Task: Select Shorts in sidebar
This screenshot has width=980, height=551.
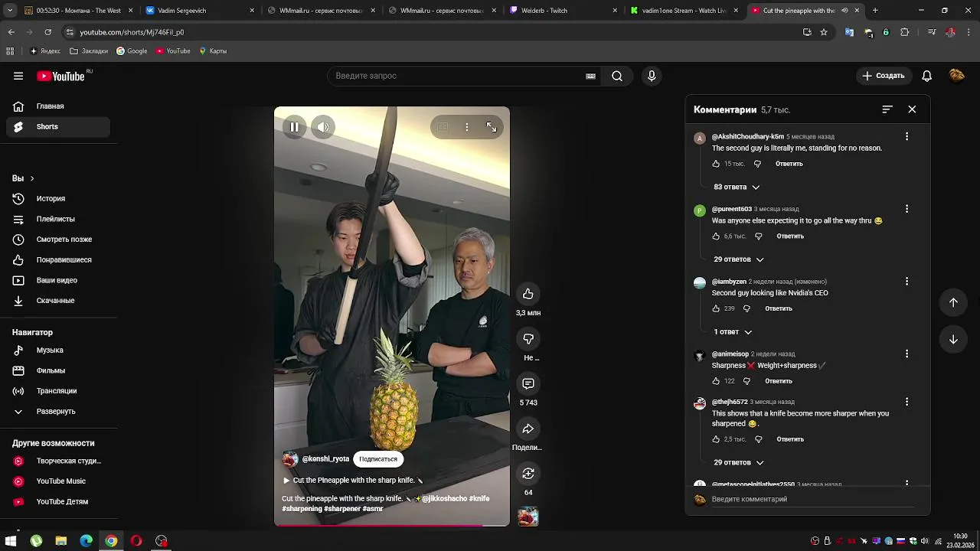Action: [58, 127]
